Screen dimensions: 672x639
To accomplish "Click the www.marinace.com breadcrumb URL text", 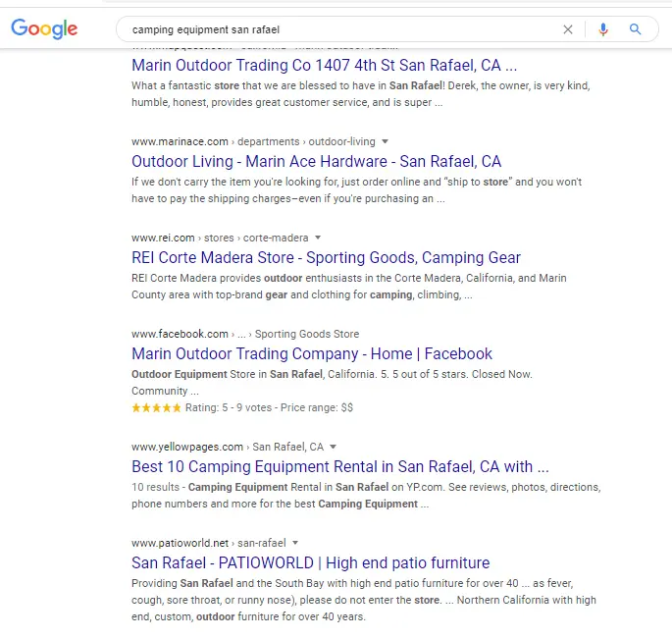I will (253, 141).
